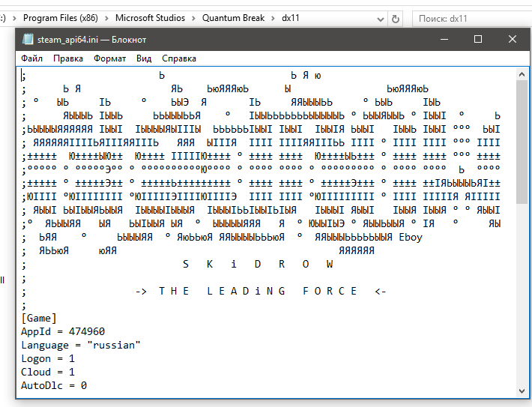
Task: Expand chevron after Quantum Break
Action: tap(273, 18)
